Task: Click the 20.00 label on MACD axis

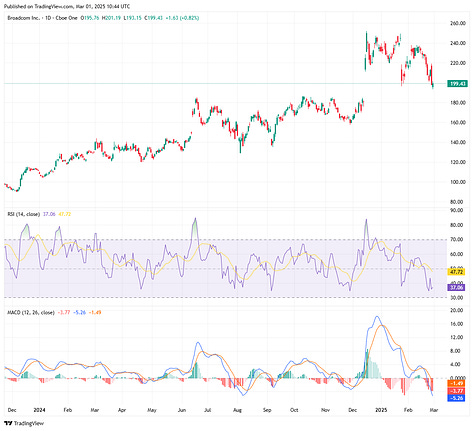Action: pyautogui.click(x=456, y=310)
